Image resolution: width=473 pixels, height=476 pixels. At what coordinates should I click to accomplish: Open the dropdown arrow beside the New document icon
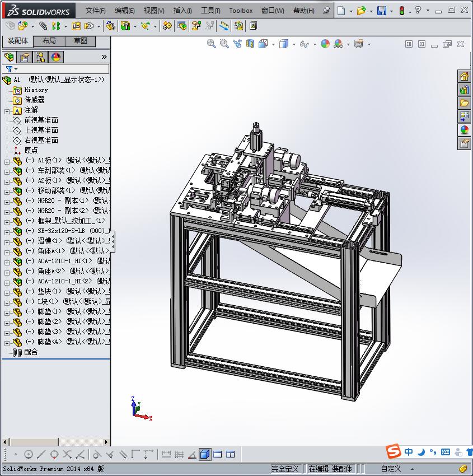click(x=351, y=11)
